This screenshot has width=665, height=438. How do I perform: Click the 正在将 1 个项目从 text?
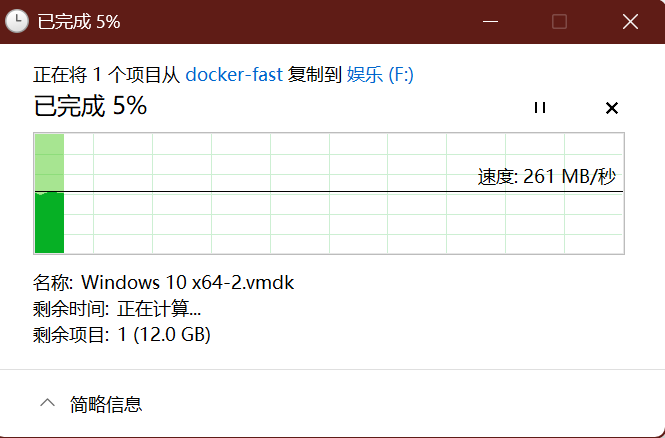108,74
